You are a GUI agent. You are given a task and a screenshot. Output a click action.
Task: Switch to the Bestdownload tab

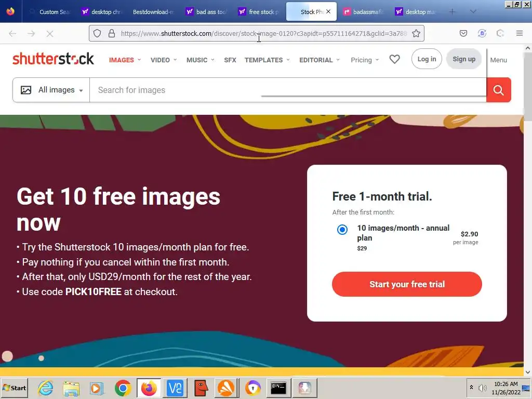pos(153,11)
